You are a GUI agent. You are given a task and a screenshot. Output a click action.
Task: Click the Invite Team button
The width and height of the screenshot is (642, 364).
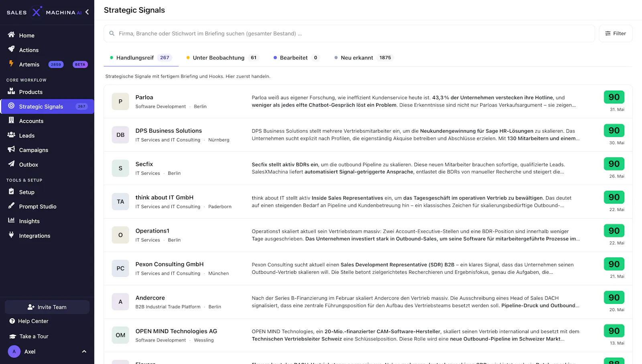47,307
